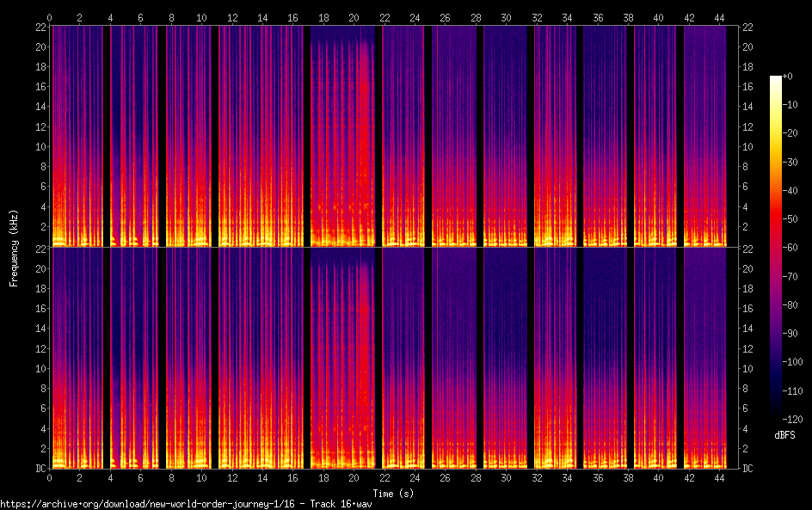Click the 10 kHz tick left of the upper channel
The width and height of the screenshot is (812, 510).
39,146
